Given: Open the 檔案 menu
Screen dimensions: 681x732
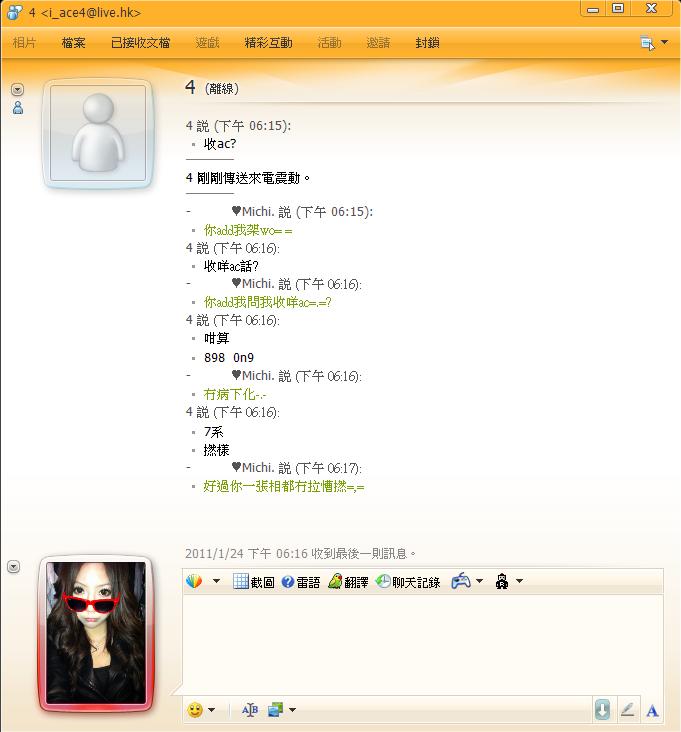Looking at the screenshot, I should point(74,43).
